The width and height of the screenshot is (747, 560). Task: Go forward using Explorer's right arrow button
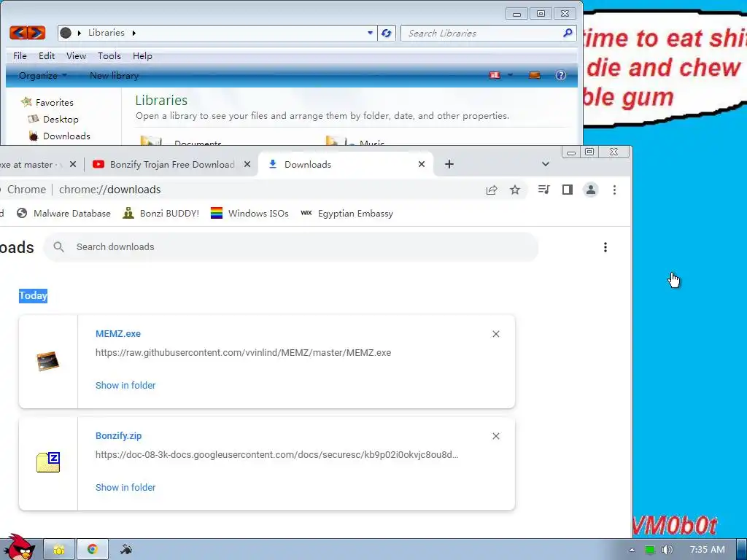tap(36, 33)
